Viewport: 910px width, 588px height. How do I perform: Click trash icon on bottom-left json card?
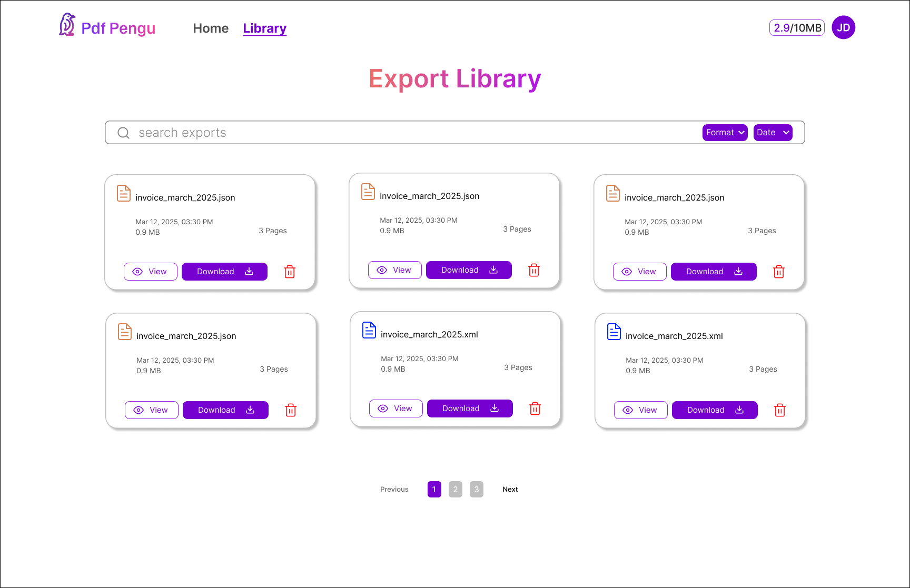click(x=290, y=410)
